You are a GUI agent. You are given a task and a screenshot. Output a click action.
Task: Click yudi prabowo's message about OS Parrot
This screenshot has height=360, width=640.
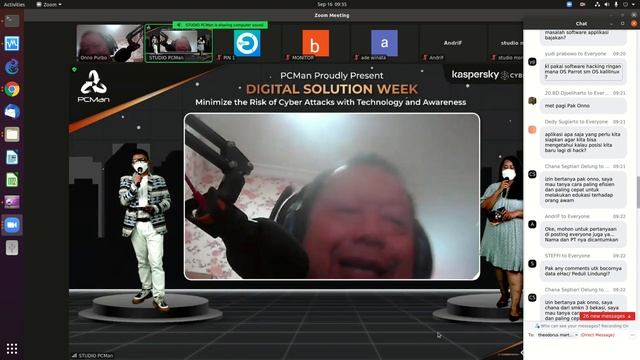coord(583,71)
